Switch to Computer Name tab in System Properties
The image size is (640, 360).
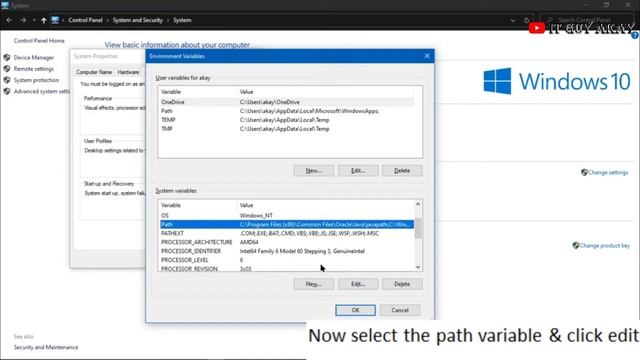coord(94,72)
